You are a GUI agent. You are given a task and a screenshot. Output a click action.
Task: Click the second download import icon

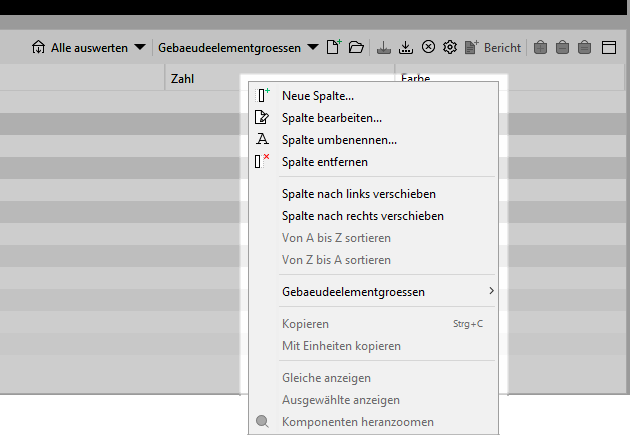(x=406, y=47)
